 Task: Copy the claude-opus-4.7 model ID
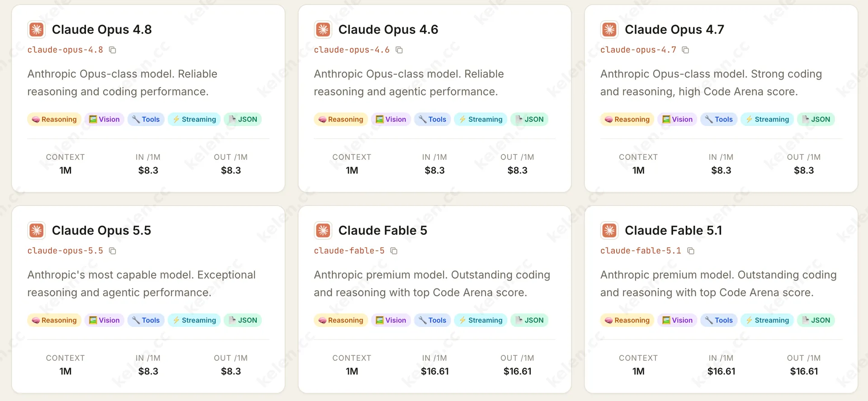(x=685, y=50)
